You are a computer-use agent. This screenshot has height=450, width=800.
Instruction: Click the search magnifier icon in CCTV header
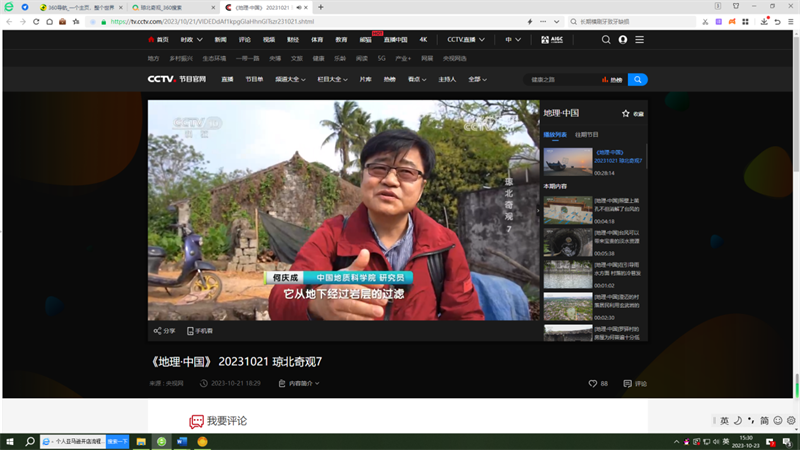tap(606, 40)
